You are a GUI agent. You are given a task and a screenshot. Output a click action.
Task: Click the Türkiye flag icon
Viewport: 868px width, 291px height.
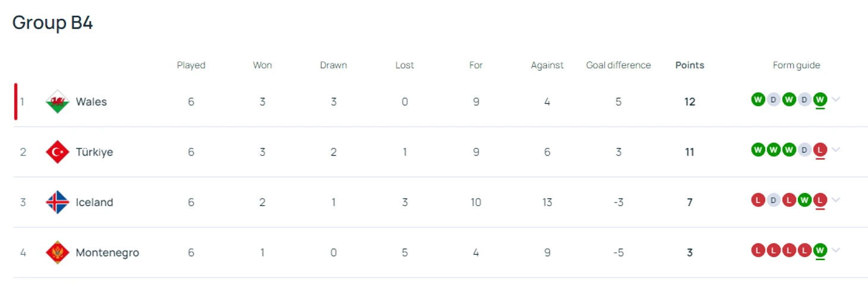click(x=57, y=152)
